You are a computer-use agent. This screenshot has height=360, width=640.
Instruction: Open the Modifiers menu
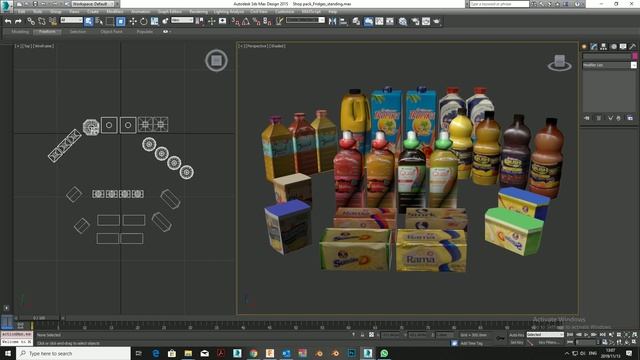click(x=114, y=12)
